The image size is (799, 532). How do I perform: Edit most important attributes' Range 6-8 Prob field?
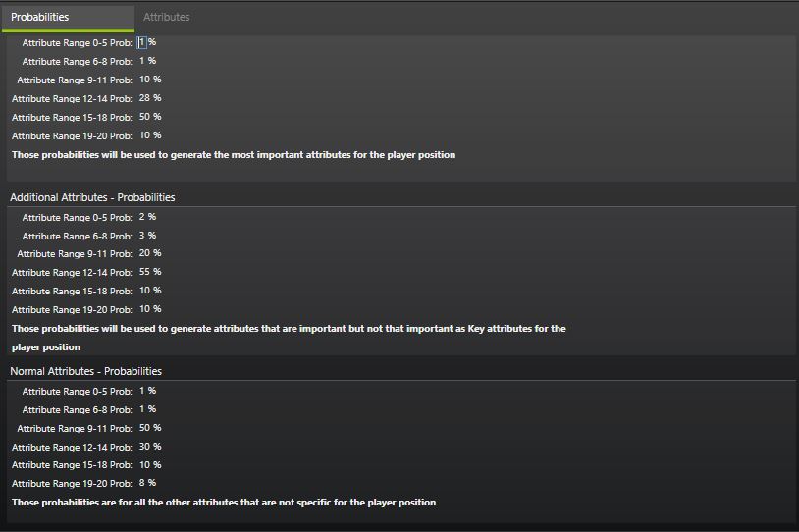142,61
